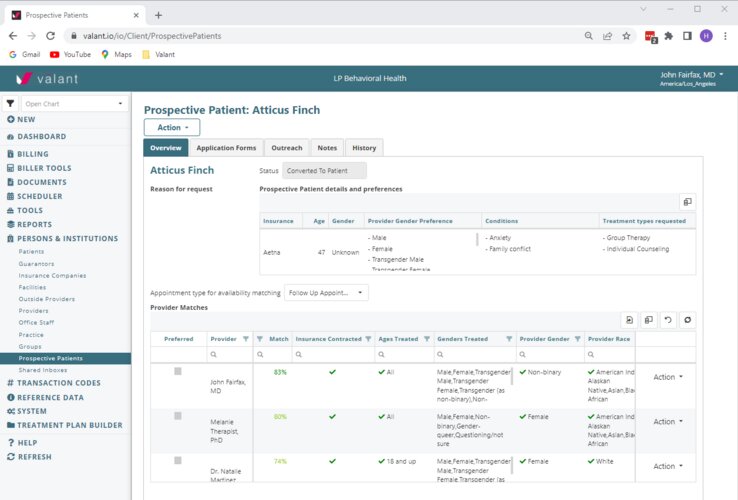The image size is (738, 500).
Task: Switch to the Application Forms tab
Action: click(x=226, y=148)
